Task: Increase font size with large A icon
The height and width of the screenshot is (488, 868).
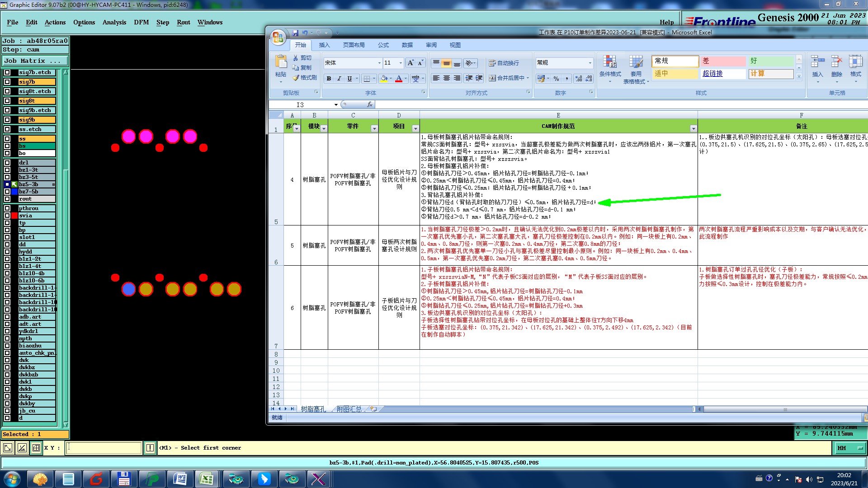Action: [x=410, y=63]
